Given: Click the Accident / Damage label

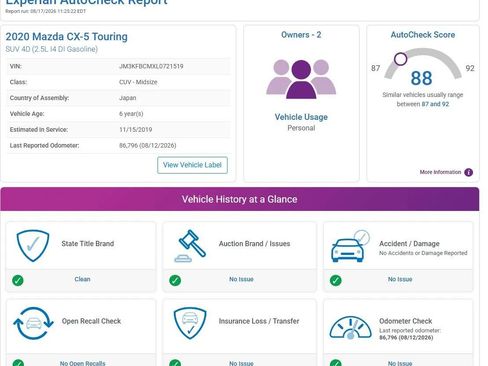Looking at the screenshot, I should coord(409,244).
